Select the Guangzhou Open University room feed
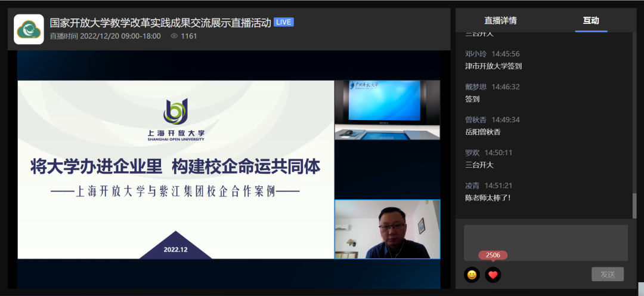 [x=387, y=110]
